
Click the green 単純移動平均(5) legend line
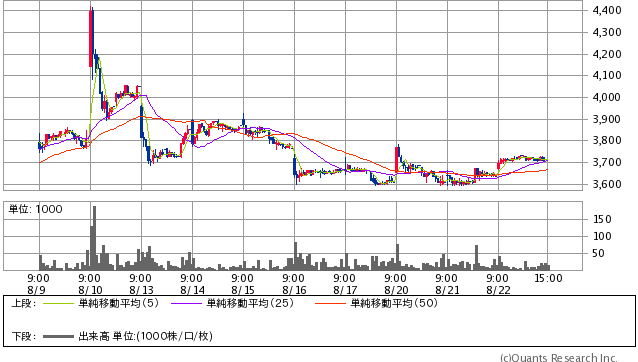(59, 303)
